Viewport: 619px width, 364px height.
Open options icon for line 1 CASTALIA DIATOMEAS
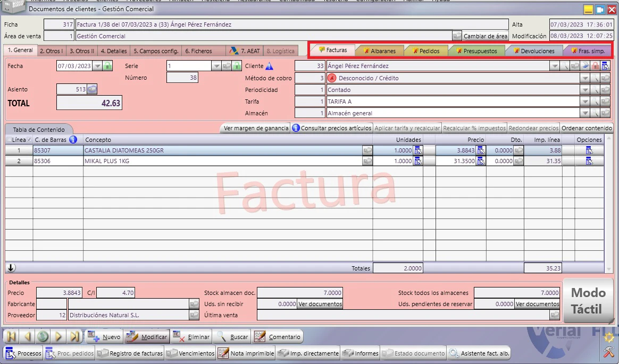pyautogui.click(x=589, y=150)
